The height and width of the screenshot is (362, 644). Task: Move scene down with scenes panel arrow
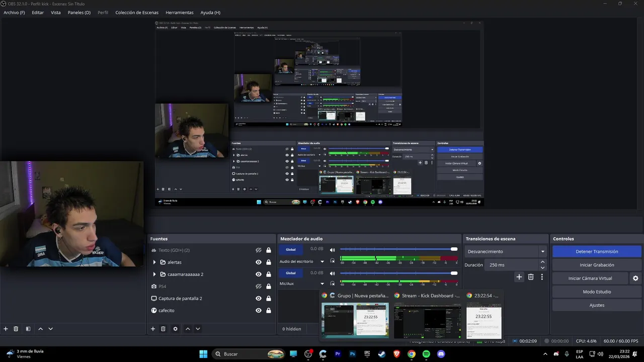point(50,329)
